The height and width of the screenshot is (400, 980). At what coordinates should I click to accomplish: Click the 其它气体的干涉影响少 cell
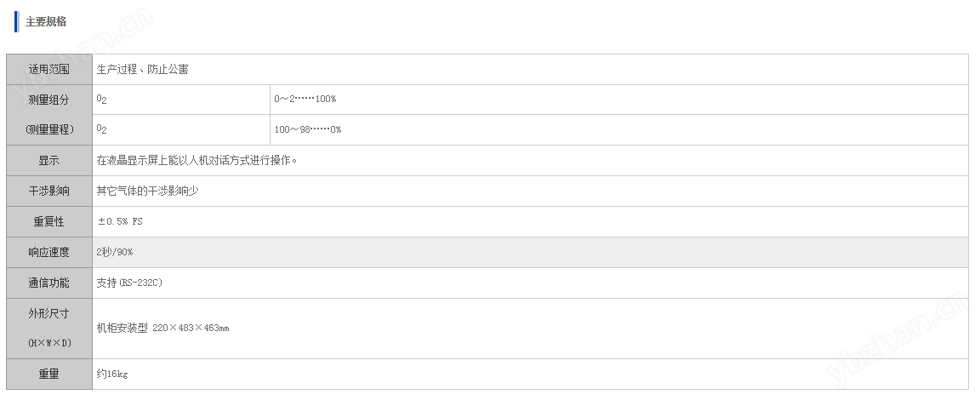(530, 191)
